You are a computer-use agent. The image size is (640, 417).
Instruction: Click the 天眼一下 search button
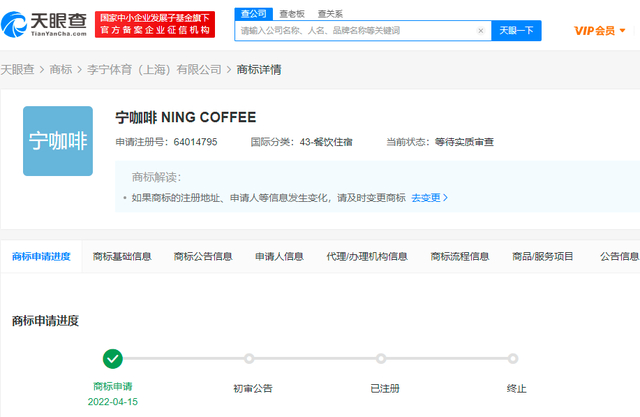pos(516,31)
